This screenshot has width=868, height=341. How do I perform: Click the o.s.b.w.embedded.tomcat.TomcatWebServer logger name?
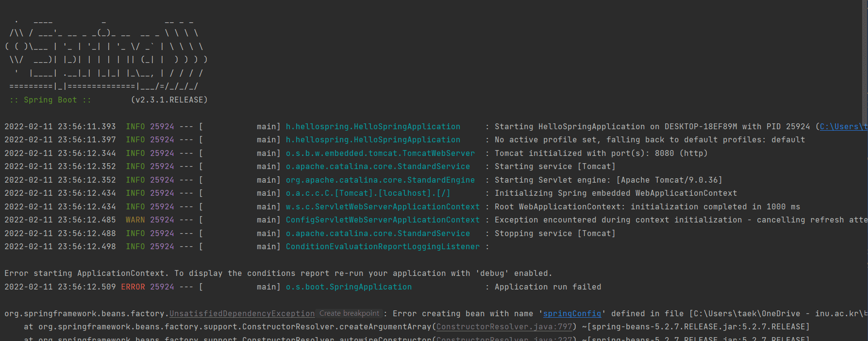click(380, 153)
